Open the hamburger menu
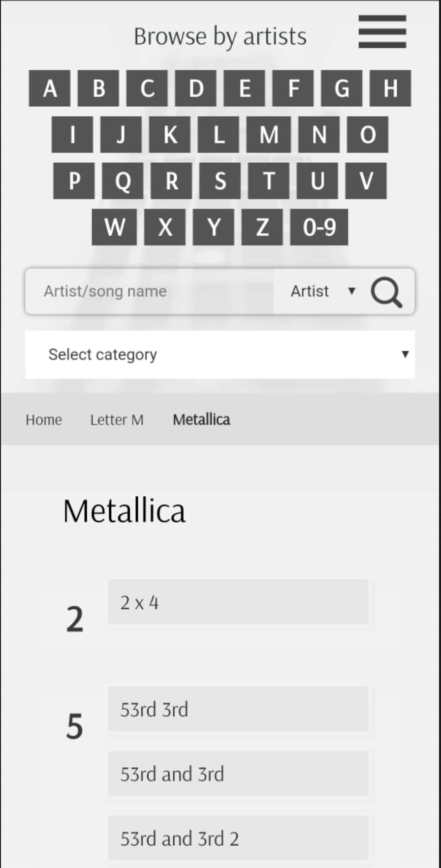 [x=382, y=31]
